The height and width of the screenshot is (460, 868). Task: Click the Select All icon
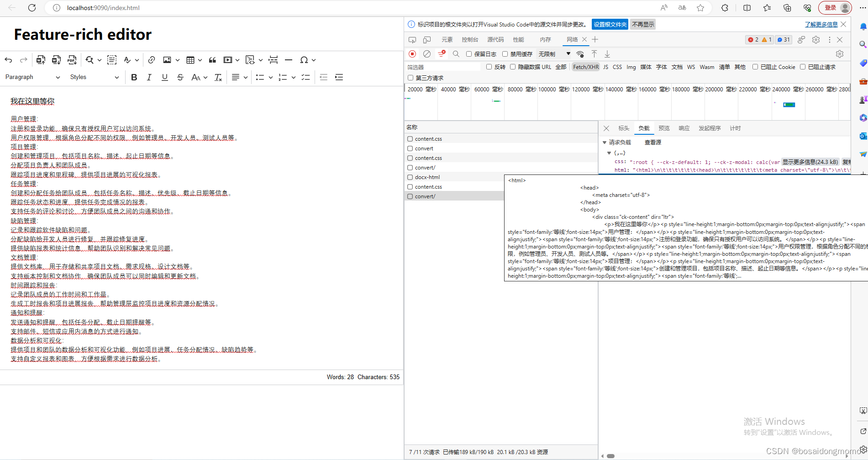[x=112, y=60]
